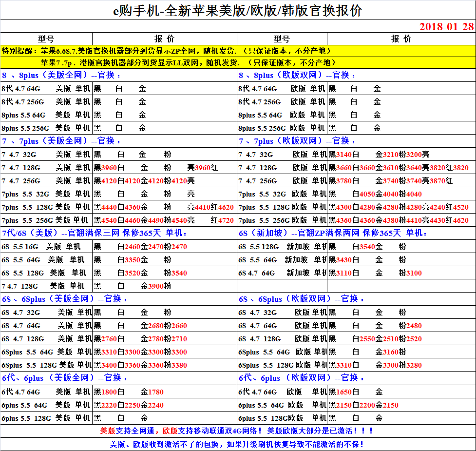Click model cell "8plus 5.5 64G 美版 单机"
This screenshot has width=476, height=451.
click(x=46, y=115)
